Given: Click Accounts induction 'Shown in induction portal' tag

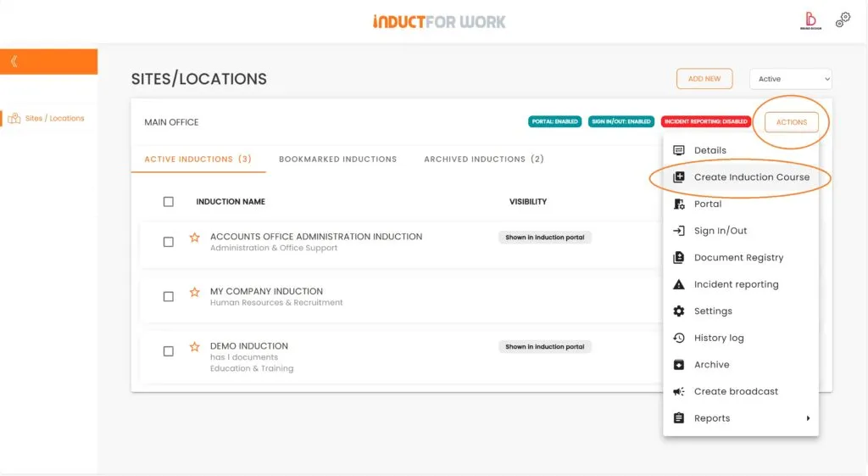Looking at the screenshot, I should (545, 238).
